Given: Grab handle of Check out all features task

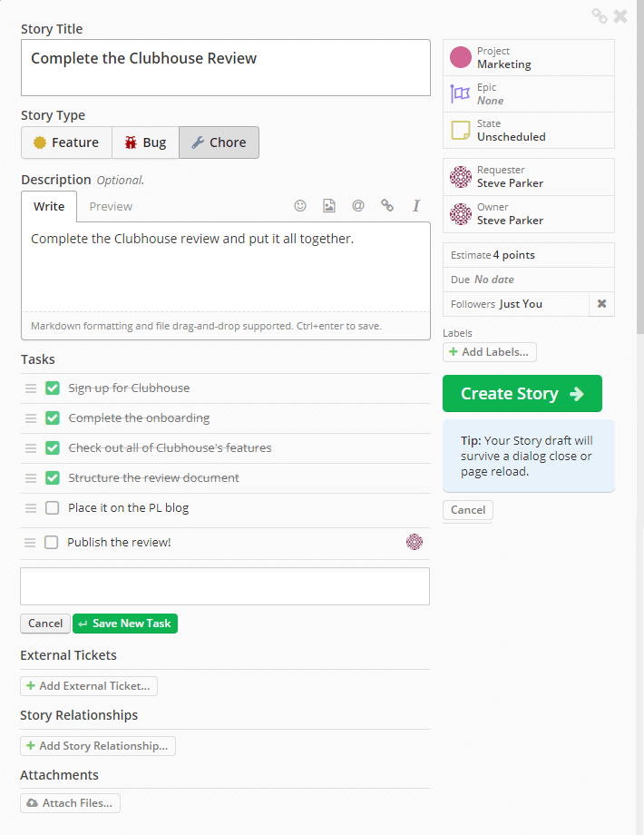Looking at the screenshot, I should pos(31,447).
